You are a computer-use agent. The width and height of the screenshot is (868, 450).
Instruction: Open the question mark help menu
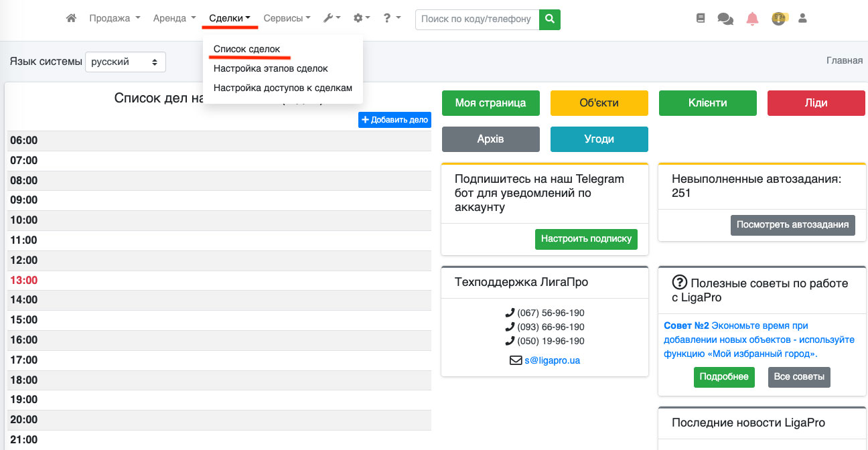(392, 19)
